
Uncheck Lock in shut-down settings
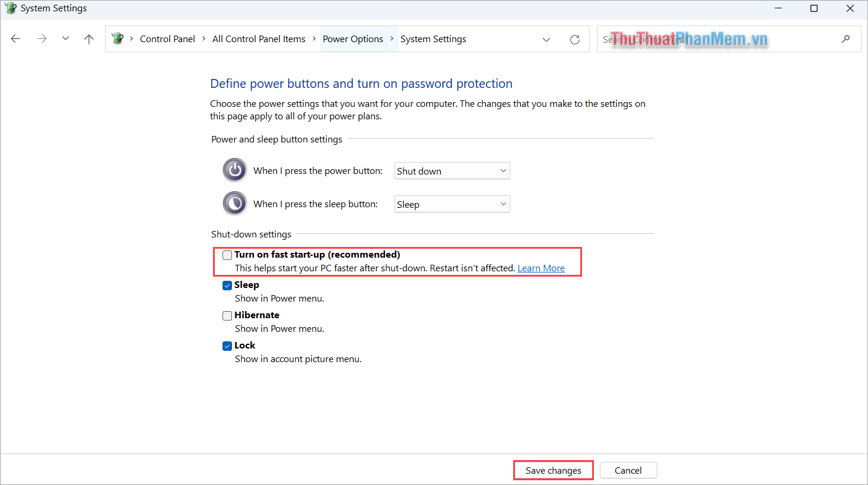227,345
